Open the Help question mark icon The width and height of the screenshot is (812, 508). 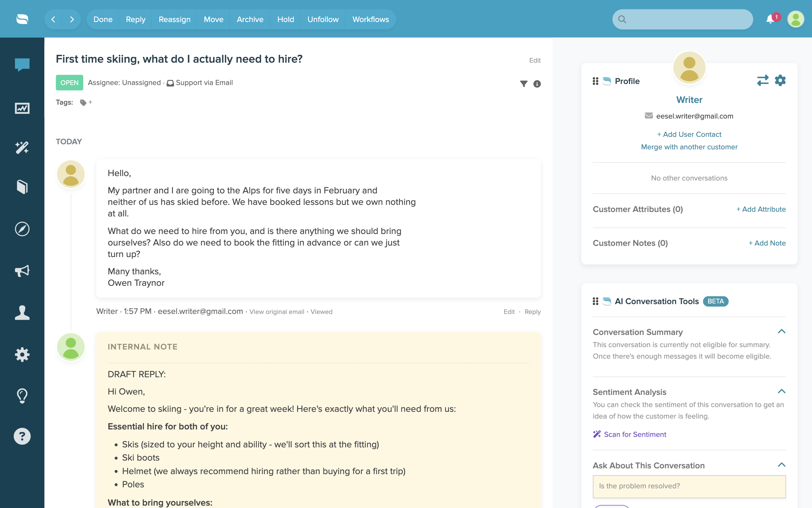[x=22, y=436]
